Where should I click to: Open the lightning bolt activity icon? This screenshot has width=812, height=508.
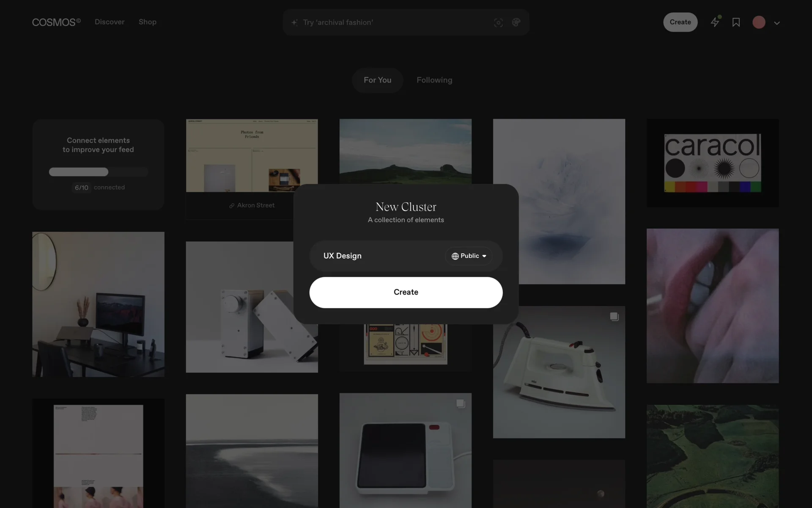coord(715,22)
